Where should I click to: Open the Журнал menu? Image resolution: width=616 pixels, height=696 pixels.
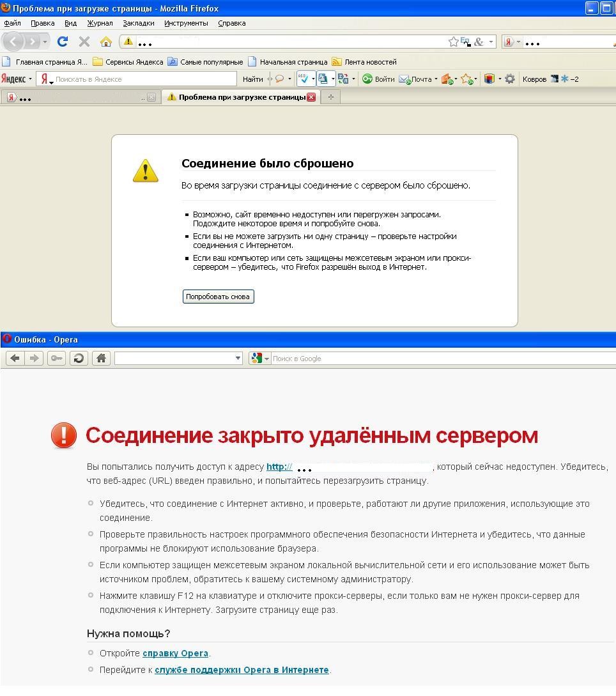100,23
